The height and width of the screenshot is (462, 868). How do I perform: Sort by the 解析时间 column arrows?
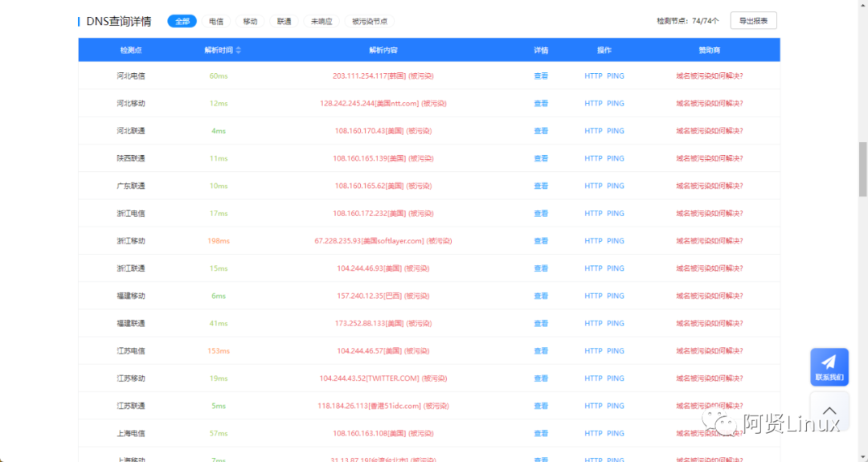pos(239,50)
